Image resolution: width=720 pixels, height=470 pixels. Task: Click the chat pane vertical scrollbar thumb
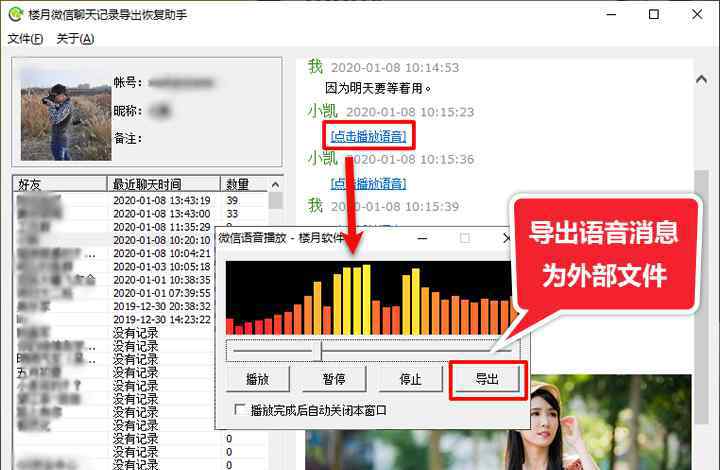click(701, 297)
